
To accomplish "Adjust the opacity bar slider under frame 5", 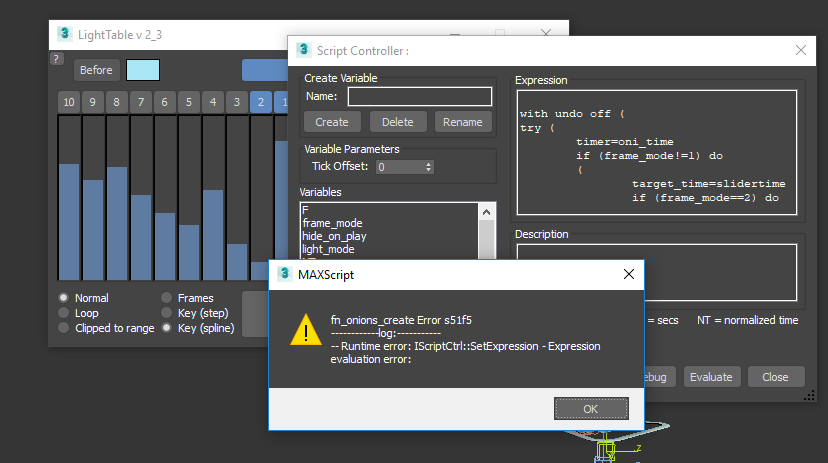I will click(189, 198).
